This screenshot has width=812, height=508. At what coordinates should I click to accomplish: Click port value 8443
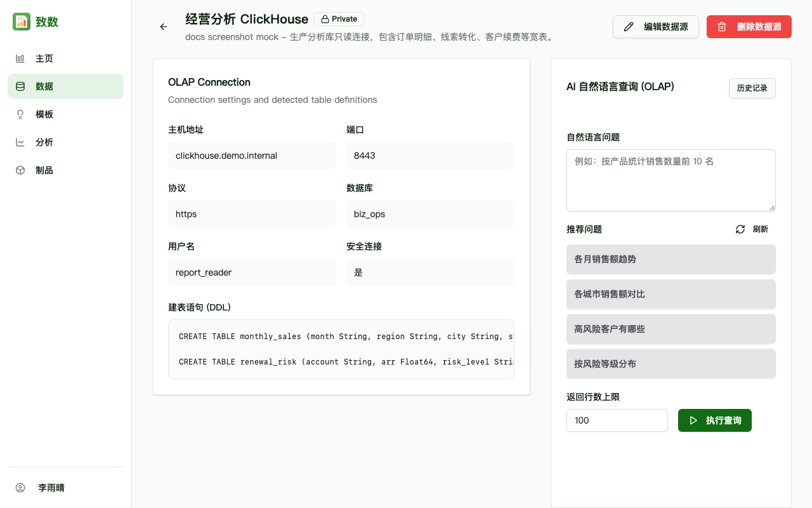point(430,156)
